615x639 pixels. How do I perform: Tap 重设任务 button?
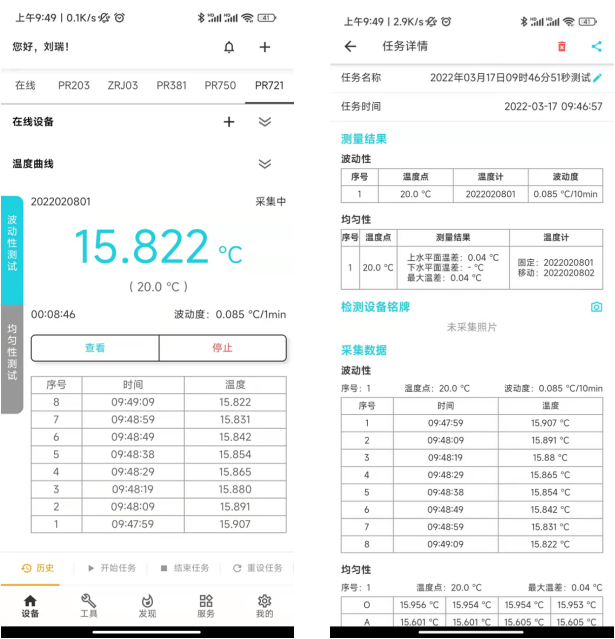(258, 568)
